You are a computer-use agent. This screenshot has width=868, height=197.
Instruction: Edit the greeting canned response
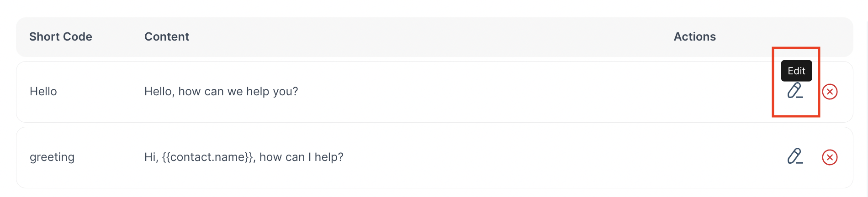[x=795, y=156]
